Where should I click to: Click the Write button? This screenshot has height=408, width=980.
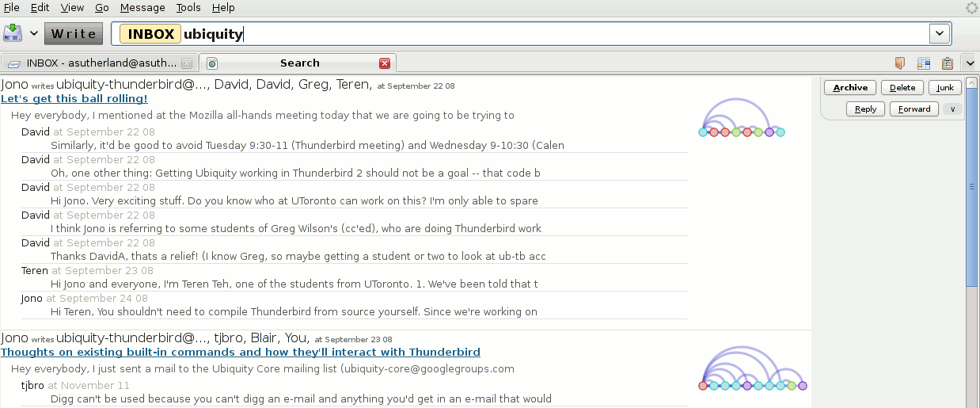[x=74, y=33]
